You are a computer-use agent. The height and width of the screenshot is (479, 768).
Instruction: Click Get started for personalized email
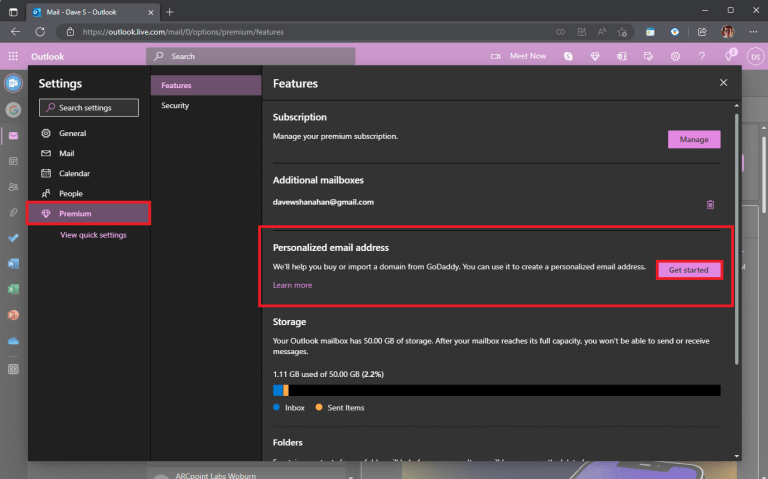point(689,270)
